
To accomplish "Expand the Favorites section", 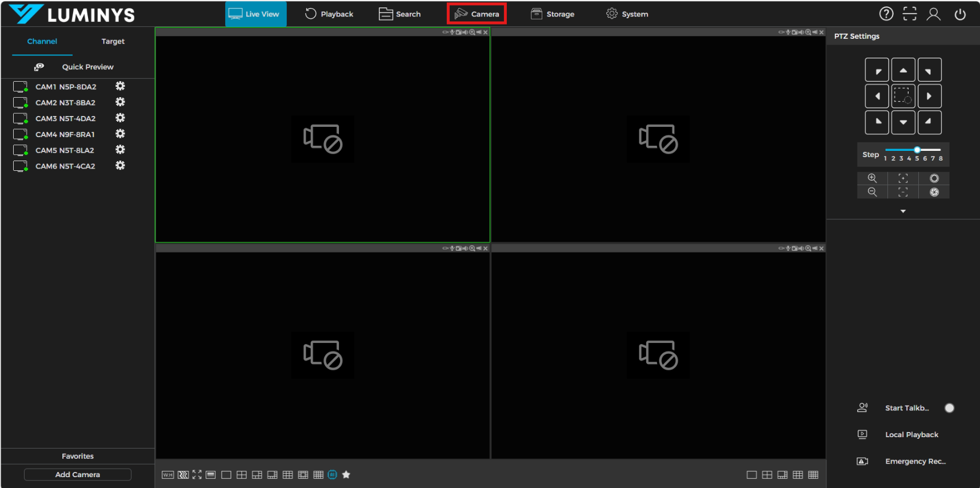I will click(x=78, y=456).
